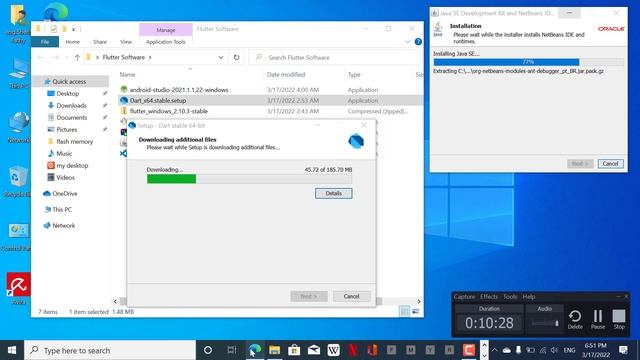Select the Manage contextual tab
Screen dimensions: 640x360
(166, 30)
